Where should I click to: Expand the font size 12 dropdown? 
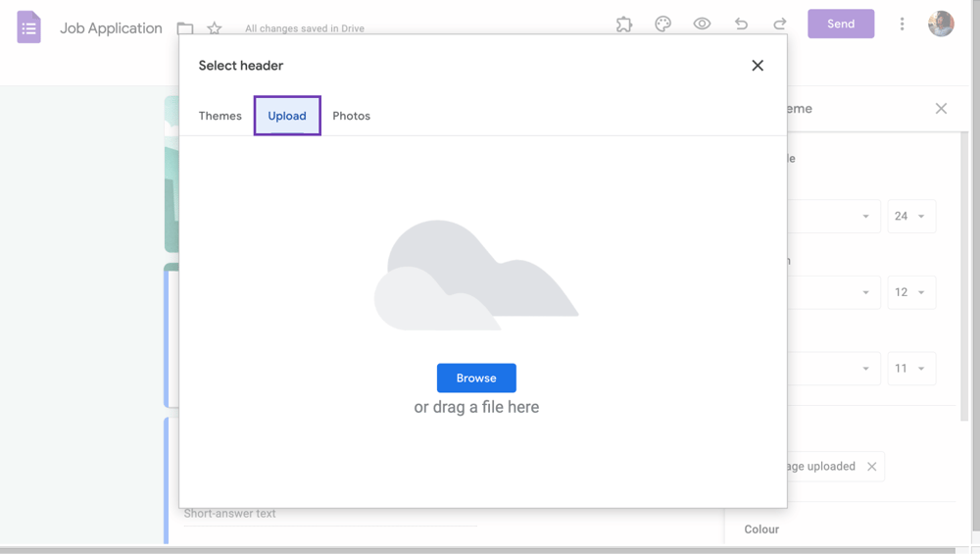coord(911,292)
